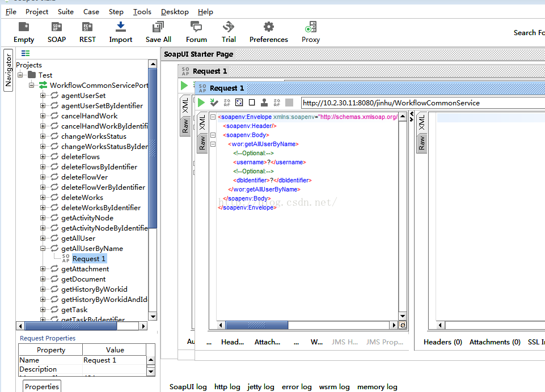Click the Test project folder icon
This screenshot has width=545, height=392.
click(32, 75)
